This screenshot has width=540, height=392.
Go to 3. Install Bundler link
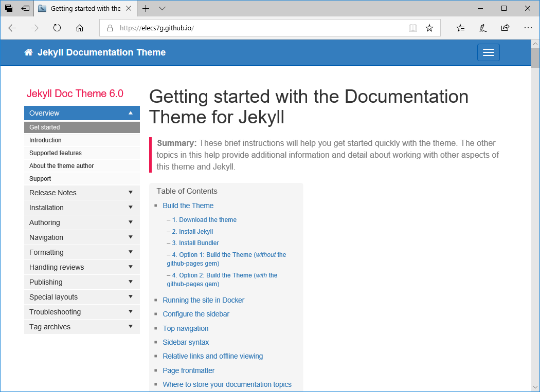195,243
